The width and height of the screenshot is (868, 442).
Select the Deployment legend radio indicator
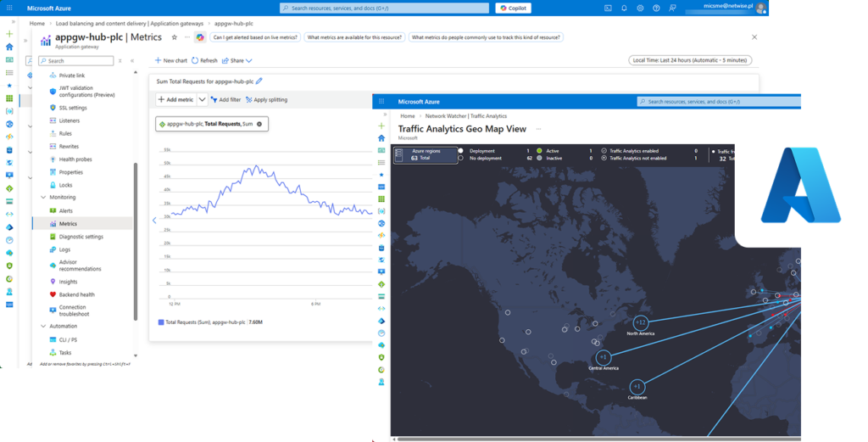461,150
